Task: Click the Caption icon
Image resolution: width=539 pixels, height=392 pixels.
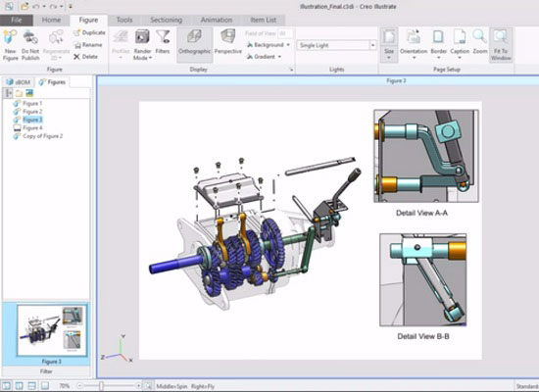Action: click(460, 37)
